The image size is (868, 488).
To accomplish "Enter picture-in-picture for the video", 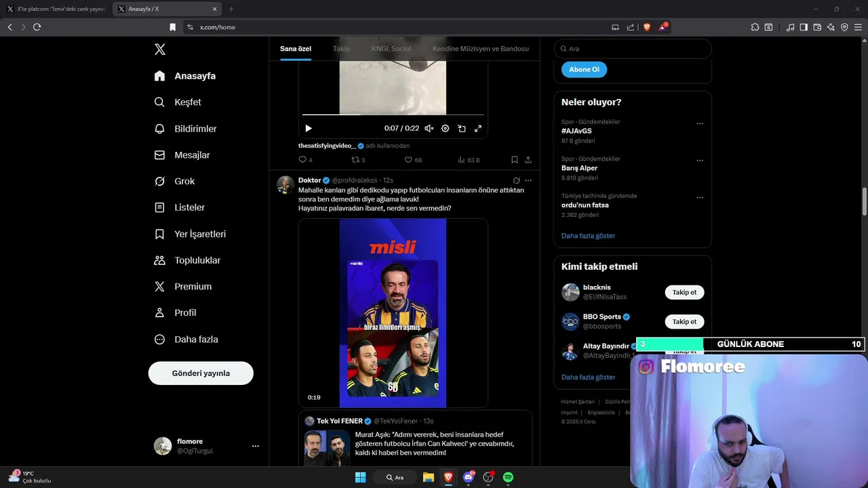I will pos(462,128).
